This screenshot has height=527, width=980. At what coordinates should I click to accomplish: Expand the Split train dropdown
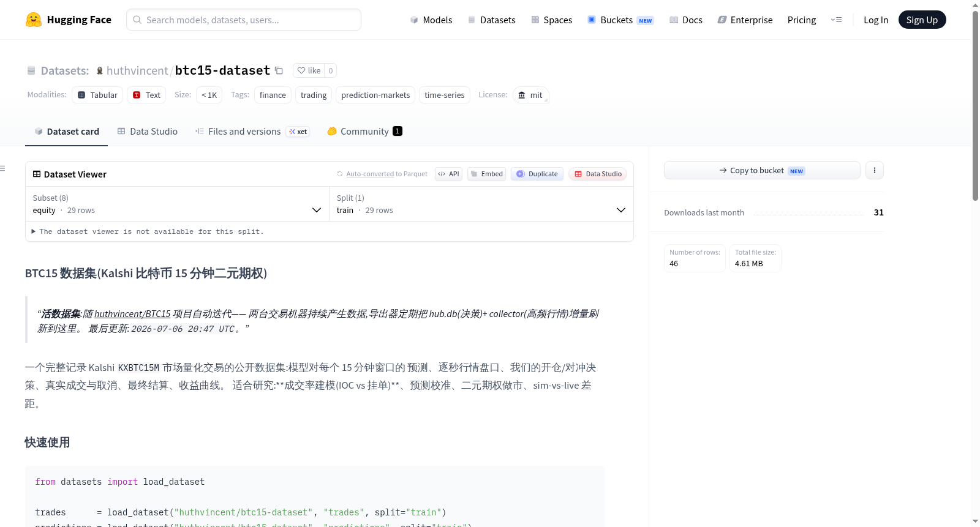pyautogui.click(x=481, y=204)
